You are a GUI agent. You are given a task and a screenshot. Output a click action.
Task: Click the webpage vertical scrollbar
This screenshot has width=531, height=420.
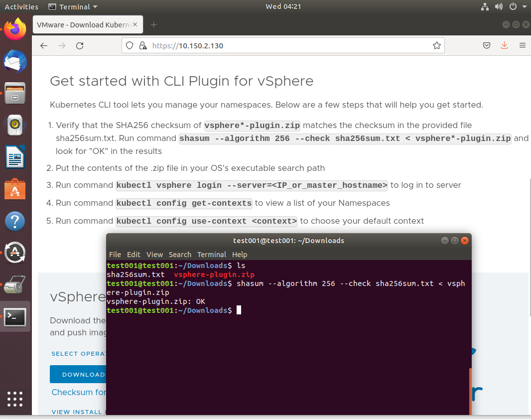(530, 247)
